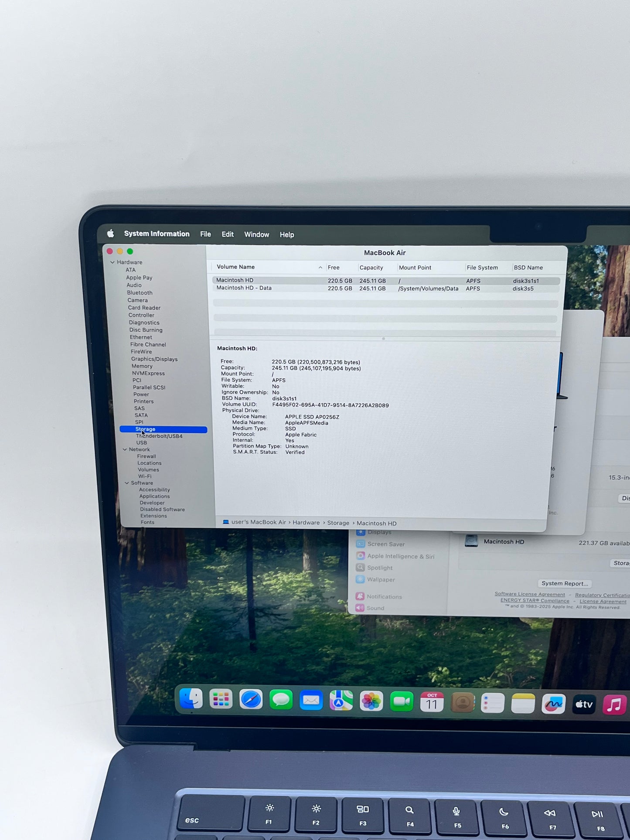Select Macintosh HD - Data volume row
The image size is (630, 840).
pyautogui.click(x=386, y=288)
